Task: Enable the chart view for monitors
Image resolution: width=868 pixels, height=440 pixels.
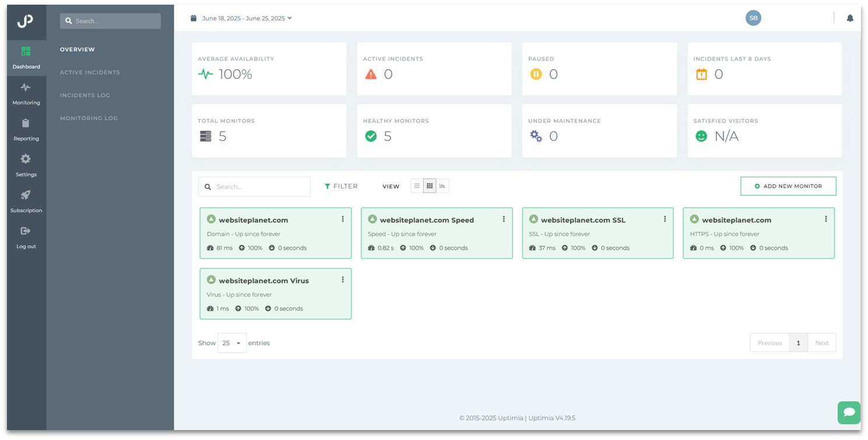Action: pos(442,186)
